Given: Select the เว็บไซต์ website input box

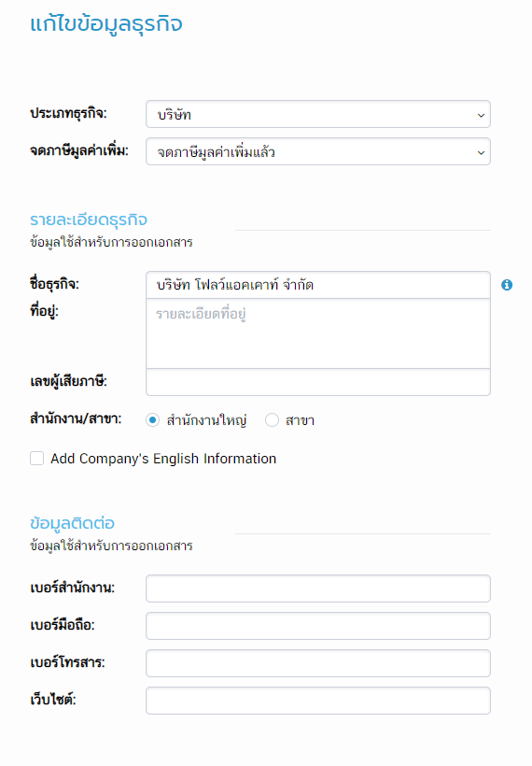Looking at the screenshot, I should pos(317,701).
